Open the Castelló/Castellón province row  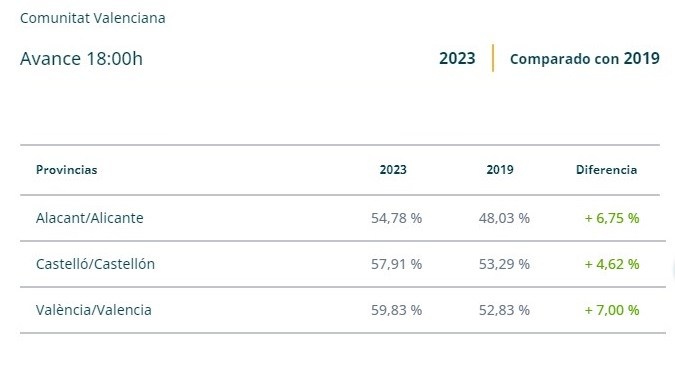(x=343, y=264)
